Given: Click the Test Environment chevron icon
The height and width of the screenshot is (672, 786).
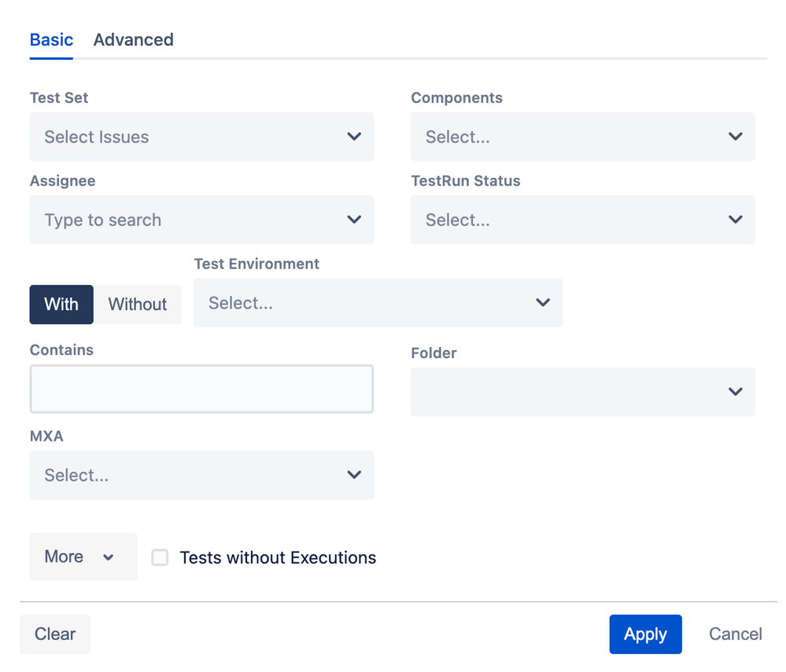Looking at the screenshot, I should (x=543, y=303).
